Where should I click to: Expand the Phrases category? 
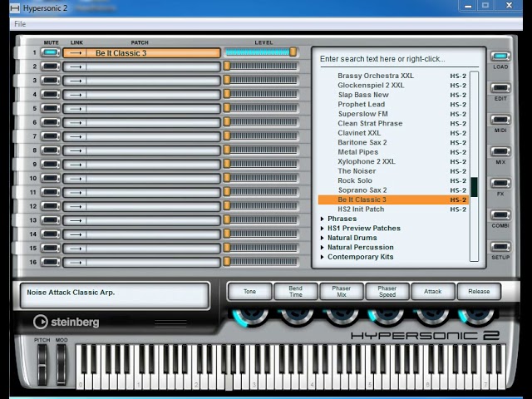[x=323, y=219]
